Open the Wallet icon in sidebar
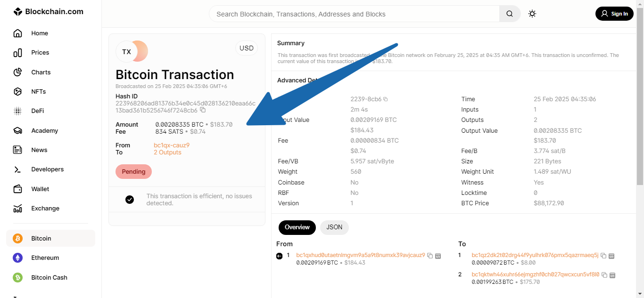644x298 pixels. (x=17, y=189)
